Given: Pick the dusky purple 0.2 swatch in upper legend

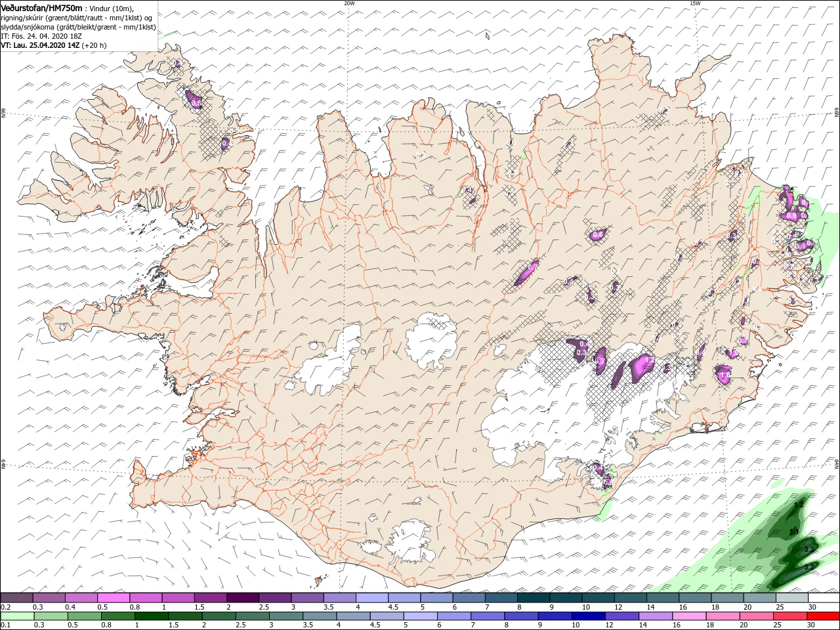Looking at the screenshot, I should (16, 597).
